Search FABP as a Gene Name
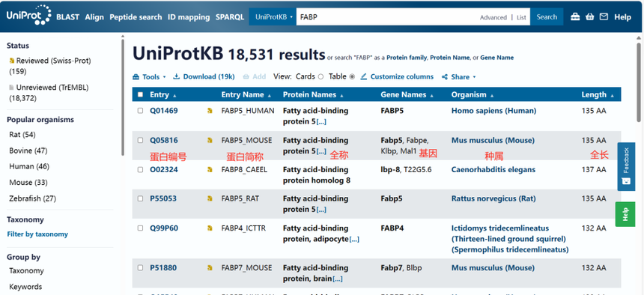This screenshot has height=295, width=644. (497, 58)
